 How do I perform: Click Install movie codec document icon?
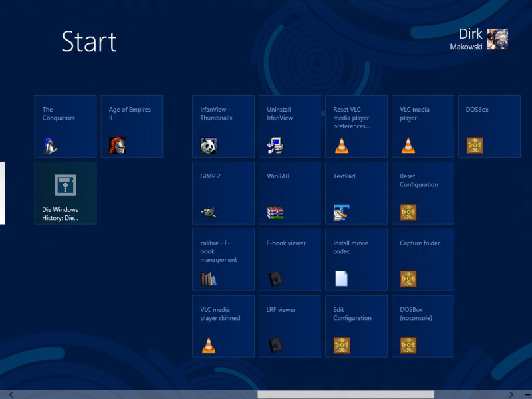[341, 279]
